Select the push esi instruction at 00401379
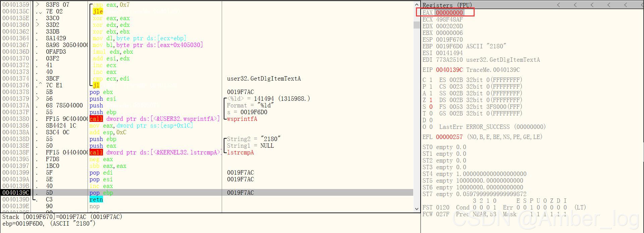 pyautogui.click(x=103, y=99)
